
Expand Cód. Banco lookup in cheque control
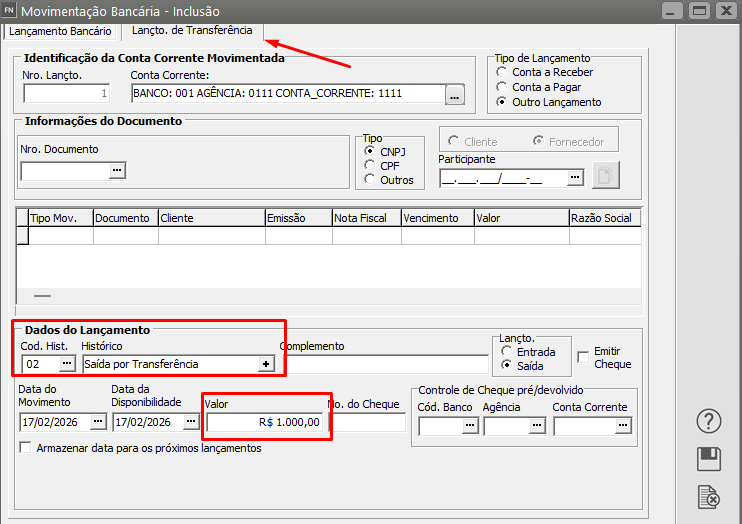tap(471, 426)
